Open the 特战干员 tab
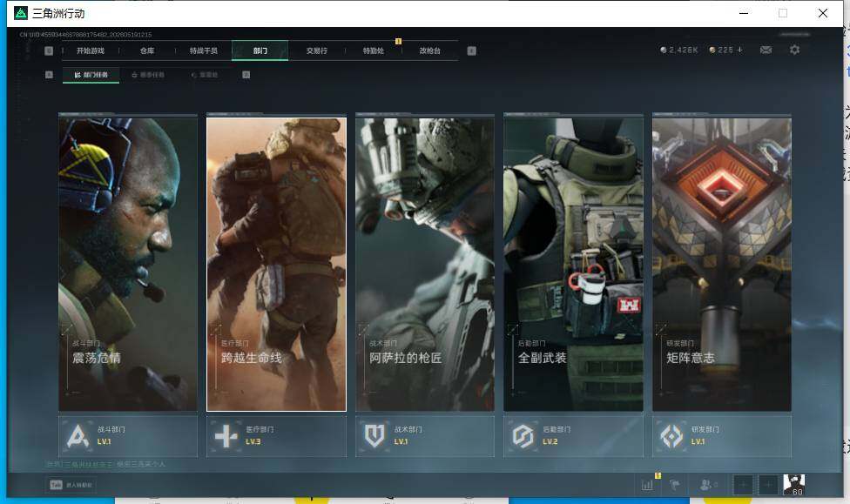850x504 pixels. [203, 50]
